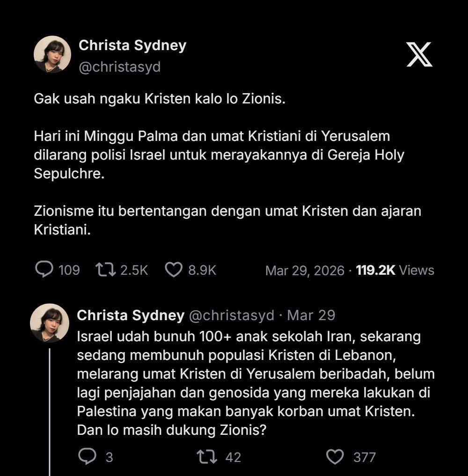
Task: Open the Mar 29, 2026 timestamp link
Action: pos(305,271)
